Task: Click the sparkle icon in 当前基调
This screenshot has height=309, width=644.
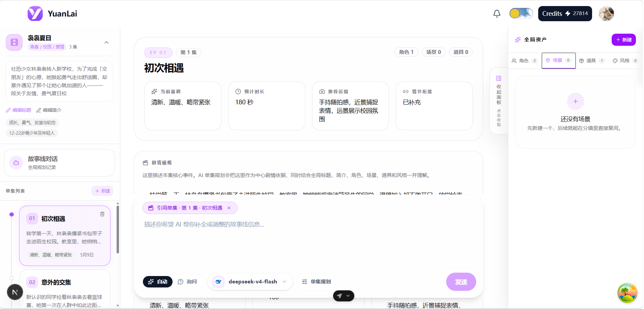Action: 154,92
